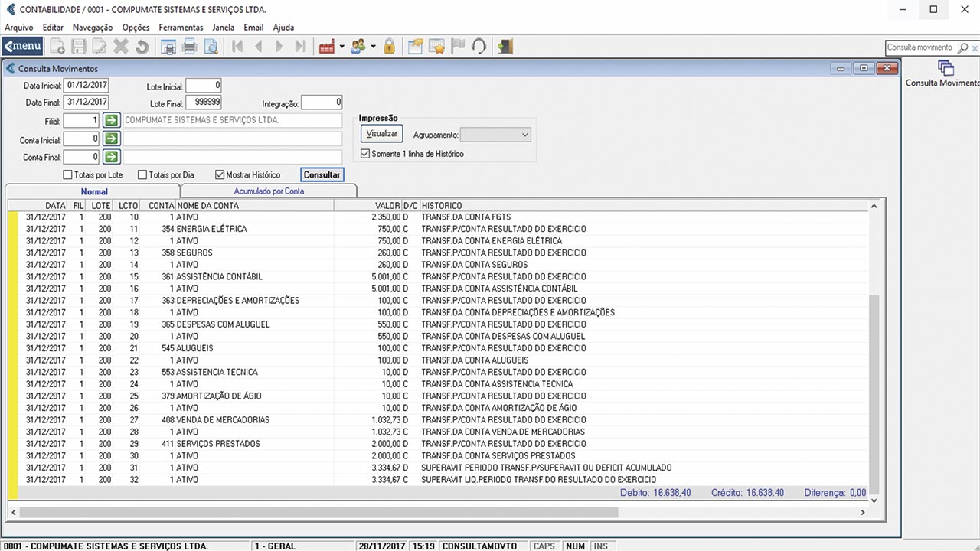Open print preview magnifier icon
The width and height of the screenshot is (980, 551).
point(210,47)
